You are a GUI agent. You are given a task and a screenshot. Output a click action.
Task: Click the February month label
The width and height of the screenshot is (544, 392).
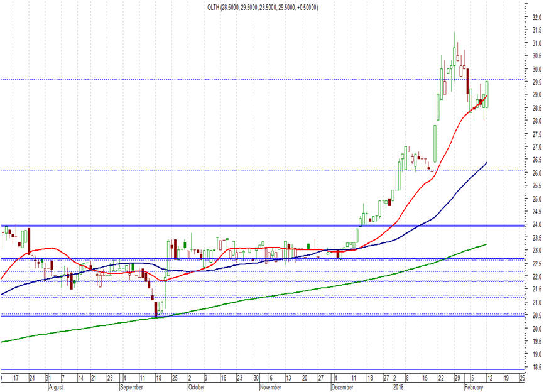[x=474, y=387]
